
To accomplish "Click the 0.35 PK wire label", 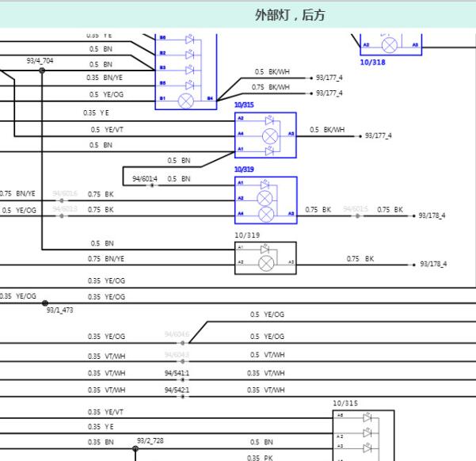I will tap(260, 457).
